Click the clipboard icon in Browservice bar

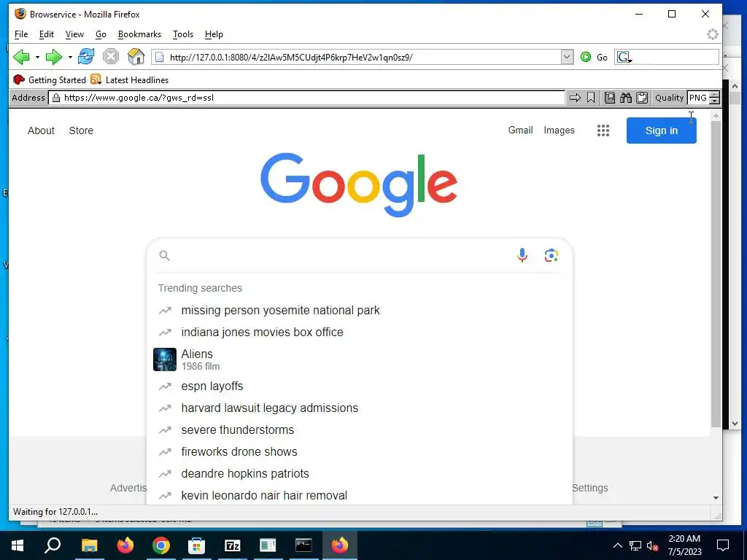click(x=642, y=98)
